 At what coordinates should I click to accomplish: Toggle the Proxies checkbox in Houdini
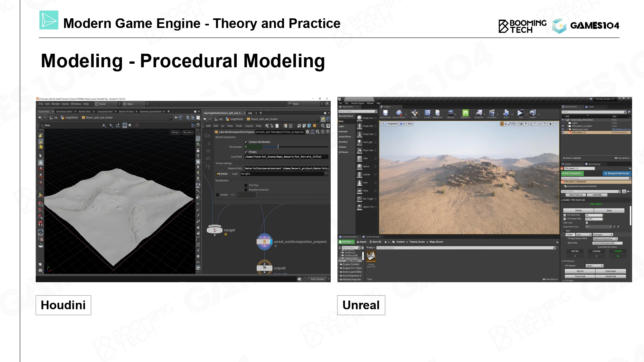pyautogui.click(x=246, y=152)
